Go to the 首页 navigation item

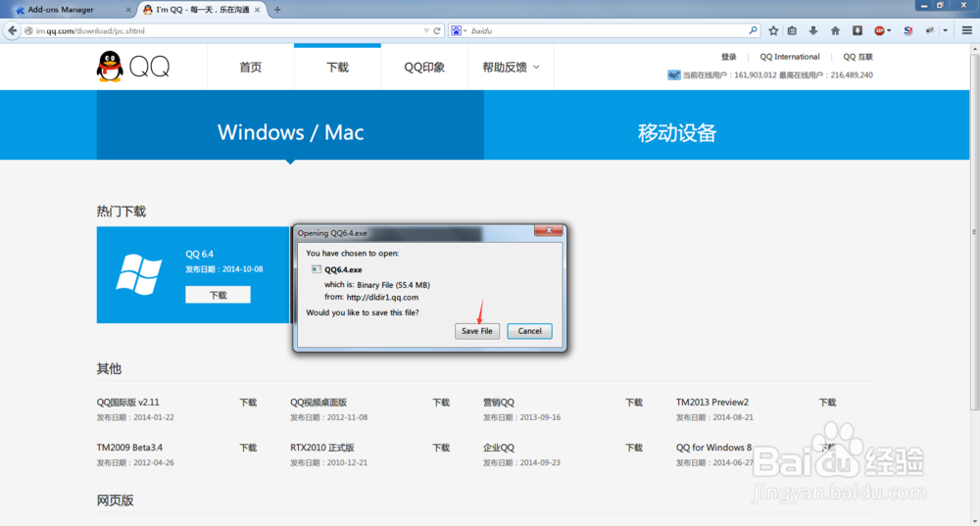tap(250, 67)
